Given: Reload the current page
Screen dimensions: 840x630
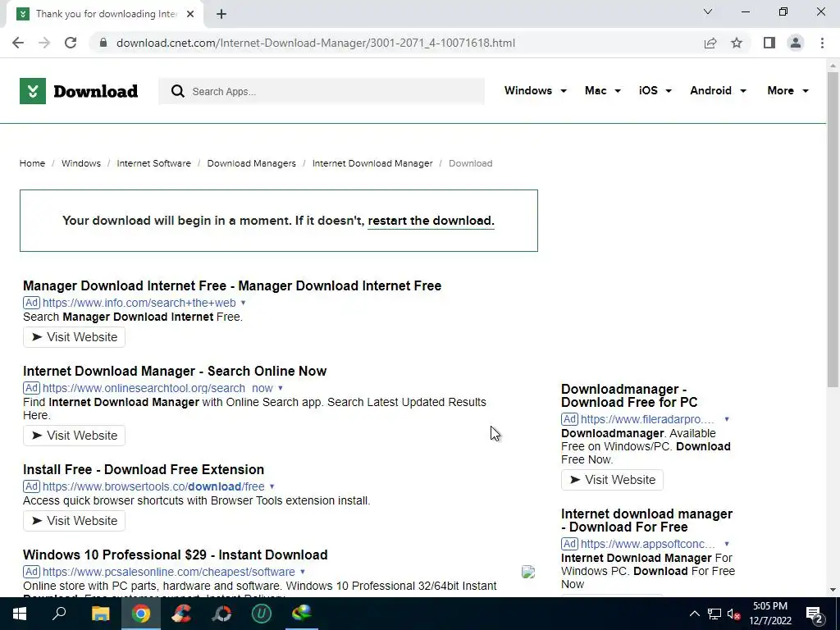Looking at the screenshot, I should point(71,43).
